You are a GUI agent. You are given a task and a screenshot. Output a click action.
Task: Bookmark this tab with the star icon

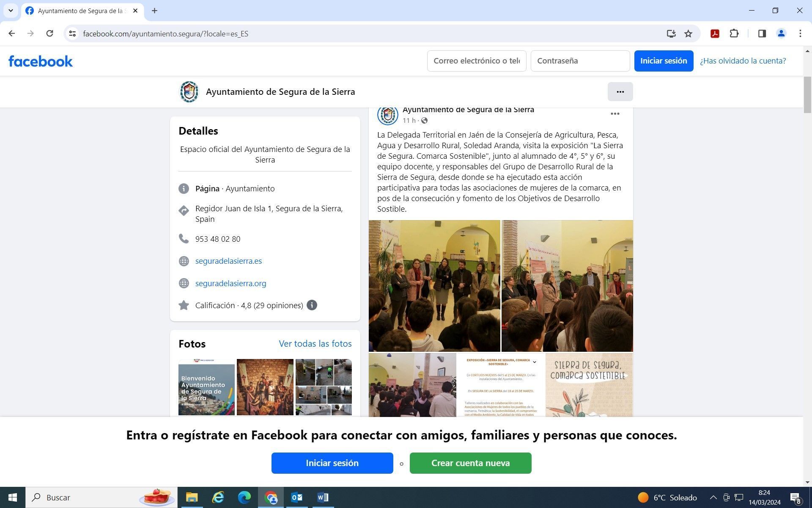(x=689, y=33)
